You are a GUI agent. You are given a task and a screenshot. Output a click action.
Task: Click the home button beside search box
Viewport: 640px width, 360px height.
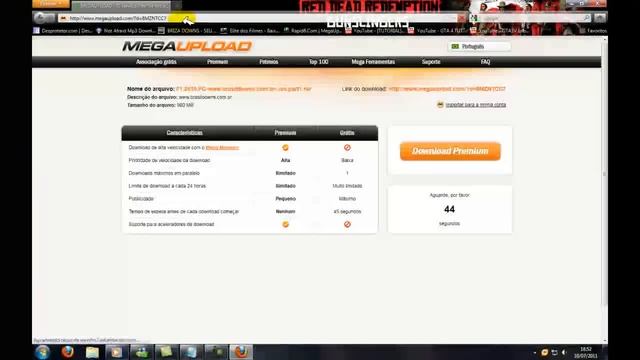(600, 18)
